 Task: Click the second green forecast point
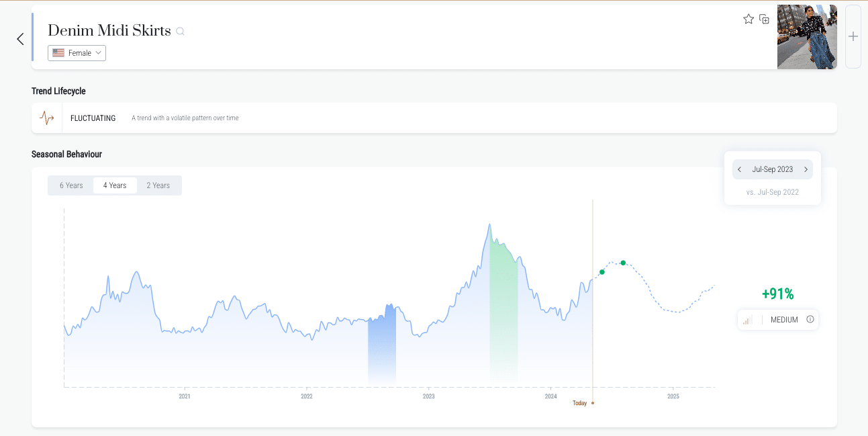click(623, 263)
